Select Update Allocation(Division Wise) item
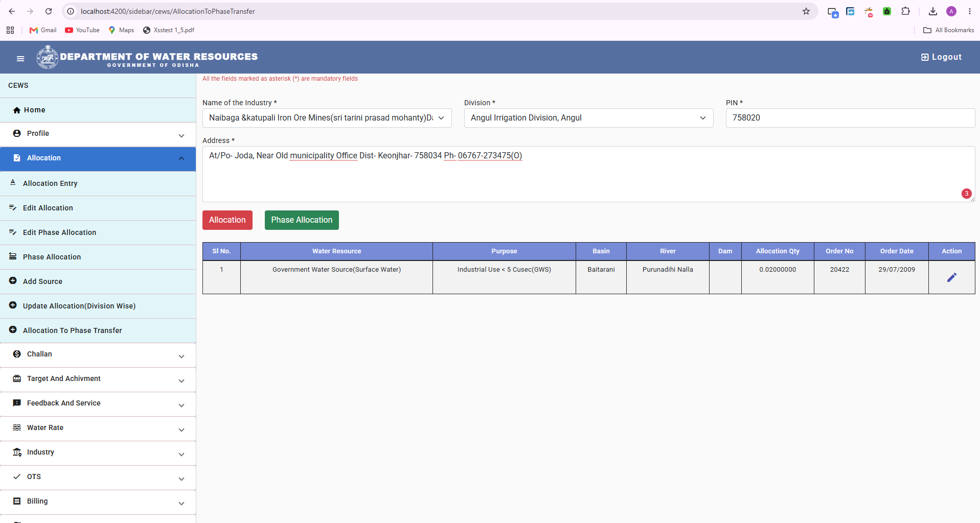 (x=98, y=306)
